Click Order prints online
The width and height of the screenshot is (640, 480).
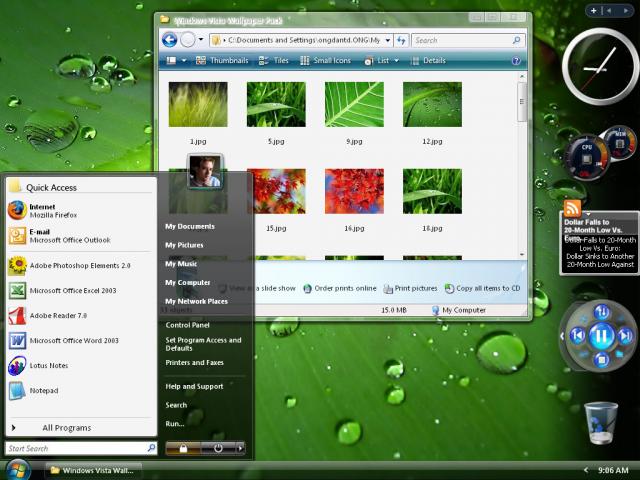340,288
